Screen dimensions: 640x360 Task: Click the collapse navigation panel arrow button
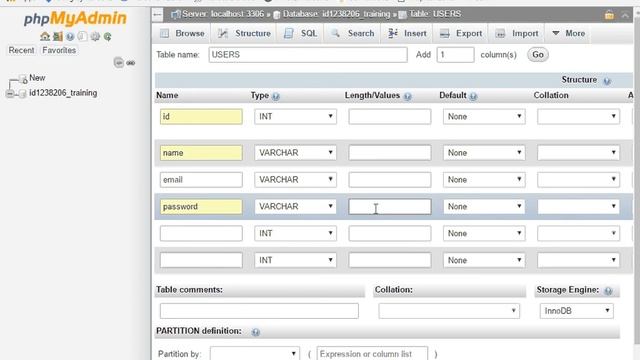(x=158, y=15)
